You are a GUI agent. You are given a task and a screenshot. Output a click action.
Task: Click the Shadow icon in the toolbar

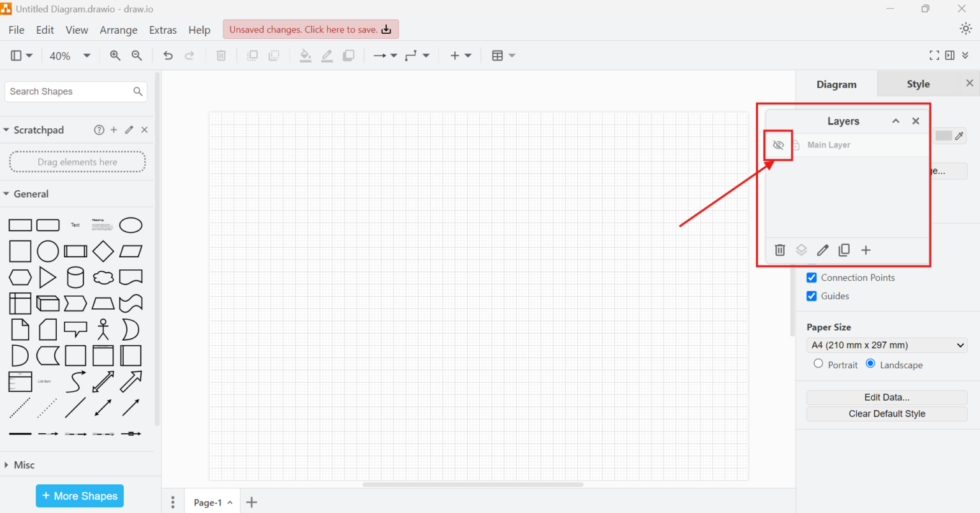[348, 56]
